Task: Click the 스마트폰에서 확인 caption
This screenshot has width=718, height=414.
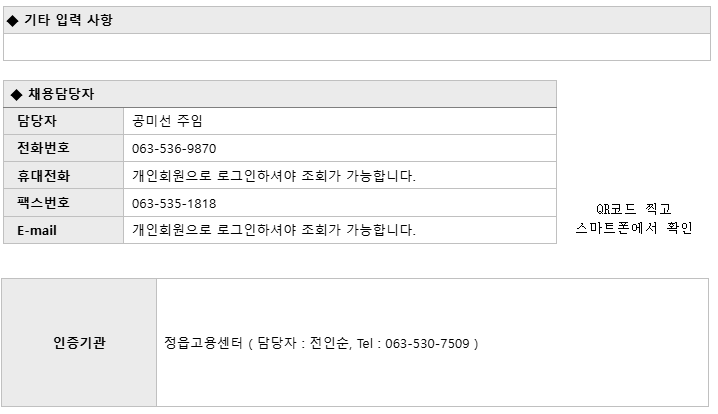Action: coord(634,228)
